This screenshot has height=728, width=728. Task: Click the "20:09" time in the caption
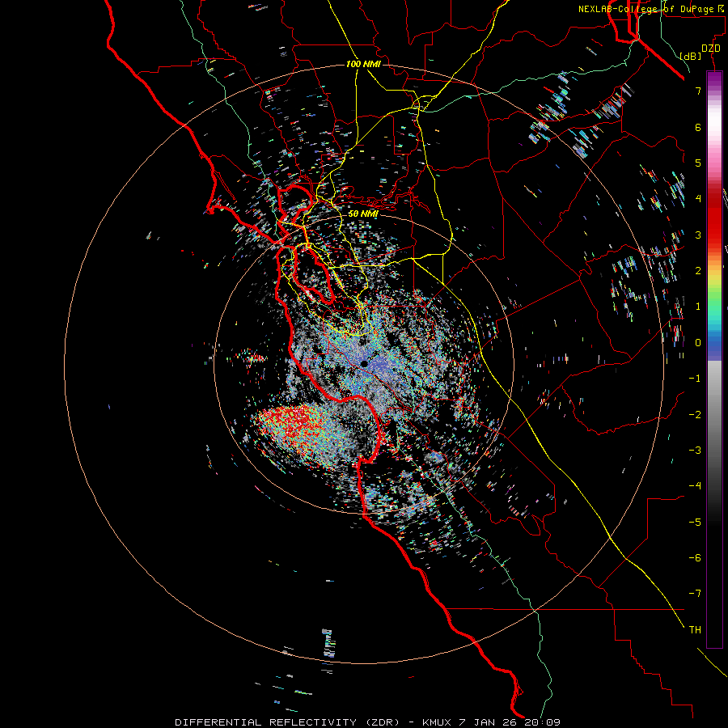click(542, 722)
